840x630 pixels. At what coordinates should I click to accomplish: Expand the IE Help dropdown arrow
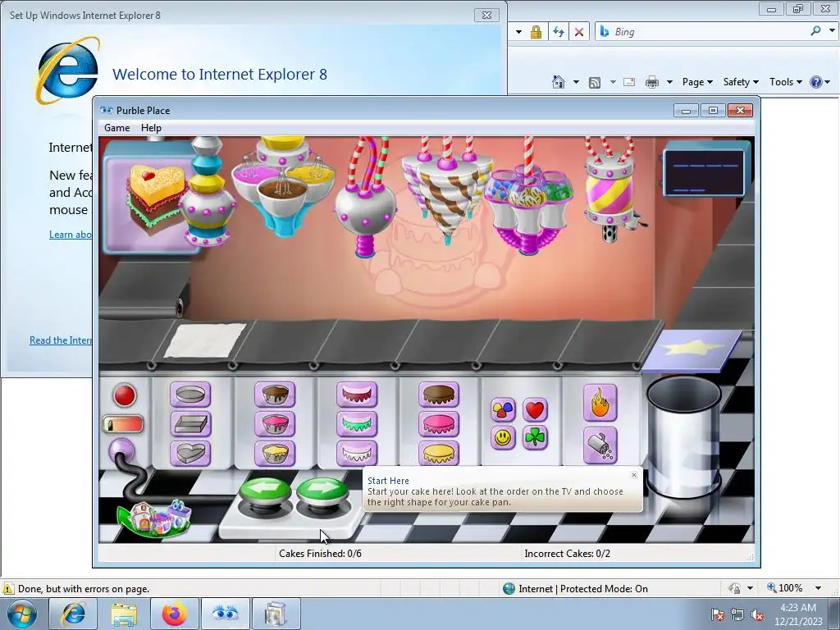[828, 82]
